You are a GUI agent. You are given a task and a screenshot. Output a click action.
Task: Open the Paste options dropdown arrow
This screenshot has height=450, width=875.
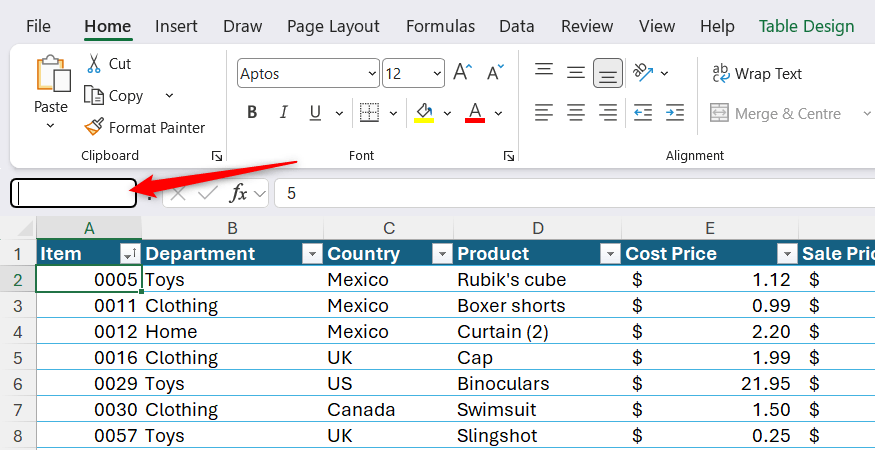[x=50, y=126]
